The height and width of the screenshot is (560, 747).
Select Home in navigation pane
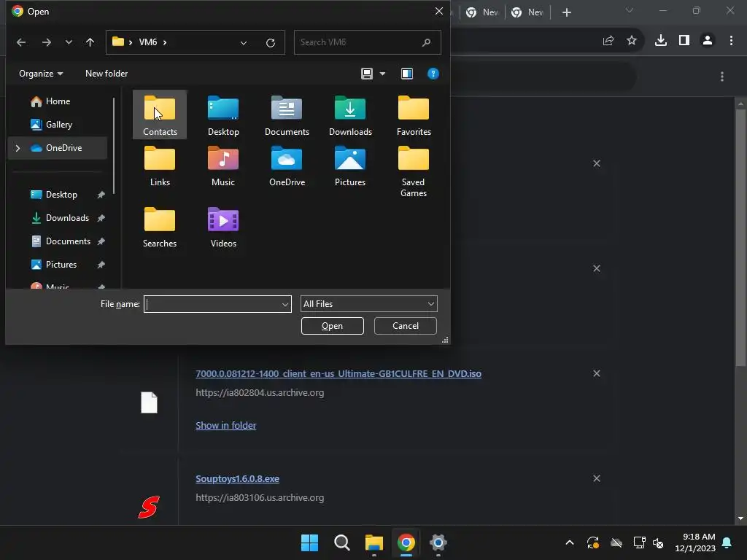coord(57,101)
